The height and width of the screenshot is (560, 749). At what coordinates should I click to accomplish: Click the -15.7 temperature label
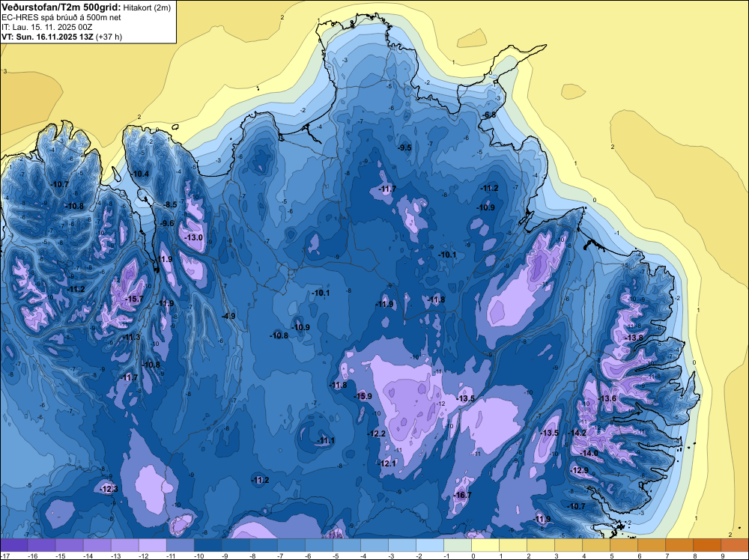(x=134, y=299)
